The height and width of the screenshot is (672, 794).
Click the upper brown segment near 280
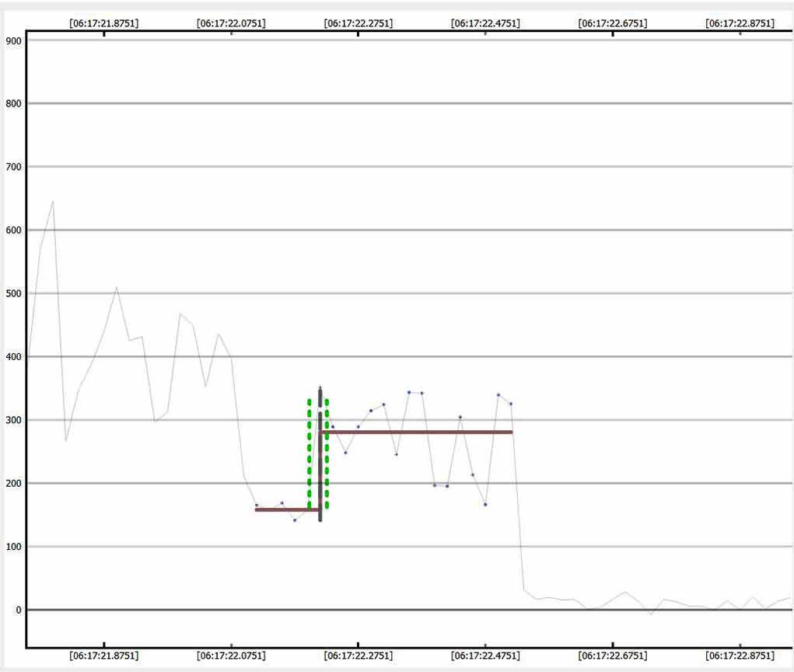[x=416, y=432]
